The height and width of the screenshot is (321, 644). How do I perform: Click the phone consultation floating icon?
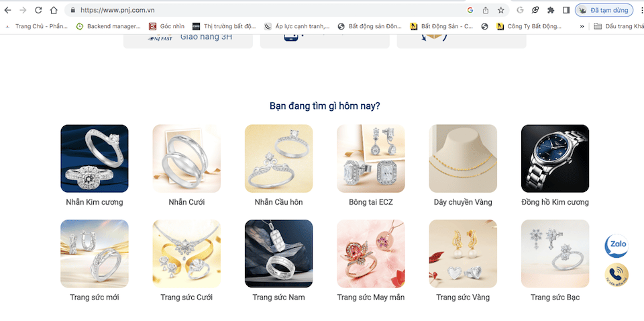click(x=616, y=275)
